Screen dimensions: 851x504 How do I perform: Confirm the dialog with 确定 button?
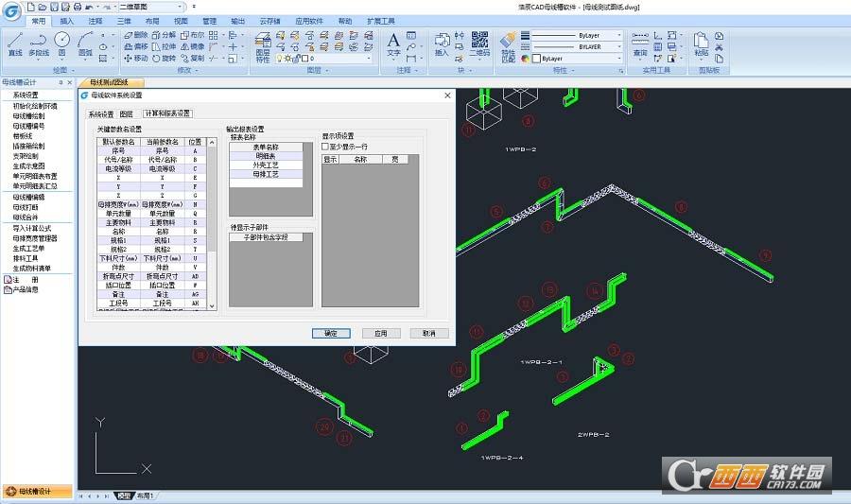point(331,333)
